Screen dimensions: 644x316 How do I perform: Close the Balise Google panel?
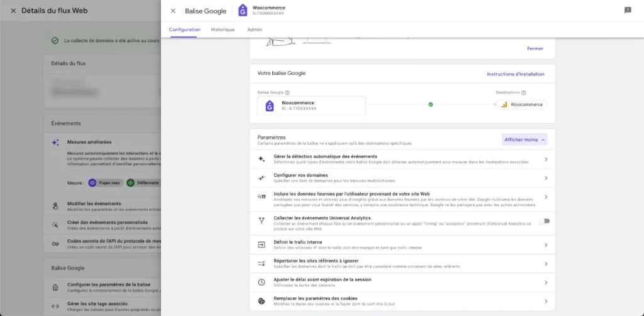pyautogui.click(x=173, y=11)
